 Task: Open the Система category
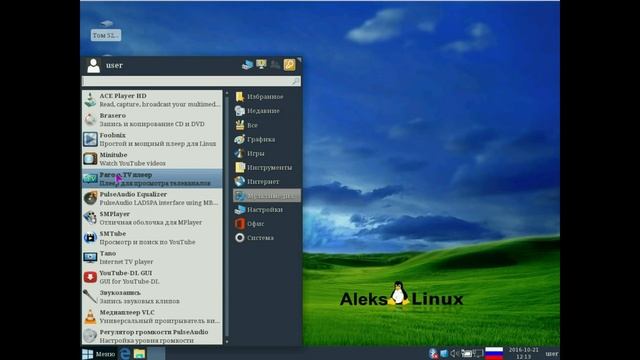tap(267, 238)
